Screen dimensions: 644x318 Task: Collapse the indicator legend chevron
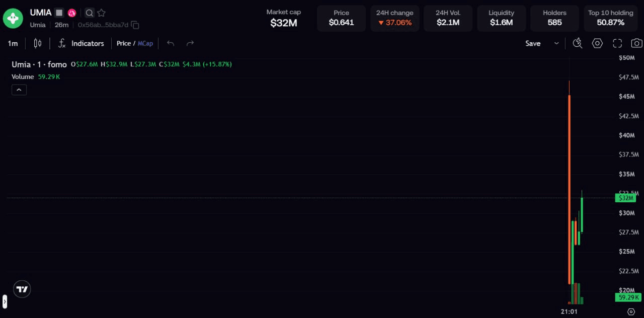pos(19,90)
